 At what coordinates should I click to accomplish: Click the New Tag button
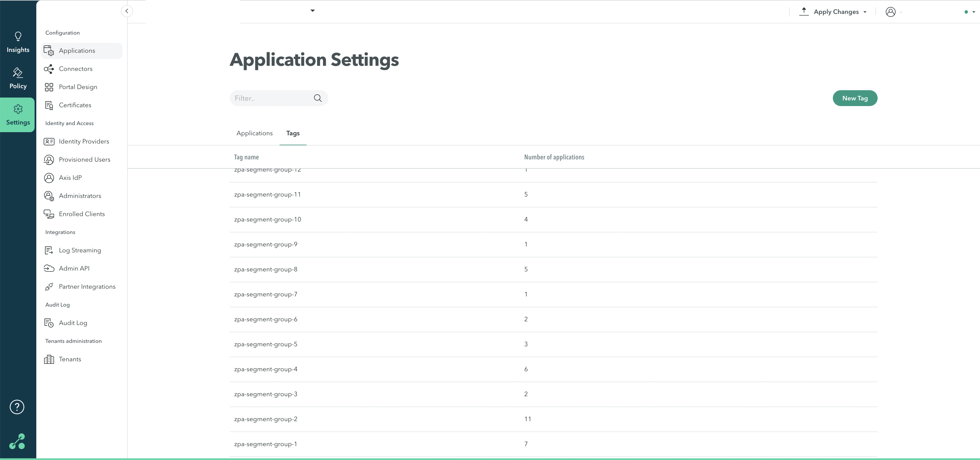coord(854,98)
